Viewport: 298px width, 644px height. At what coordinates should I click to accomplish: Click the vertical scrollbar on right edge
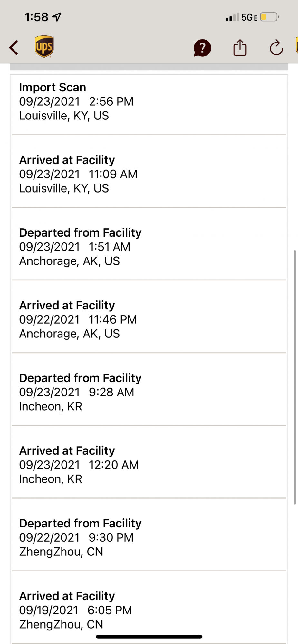[295, 377]
